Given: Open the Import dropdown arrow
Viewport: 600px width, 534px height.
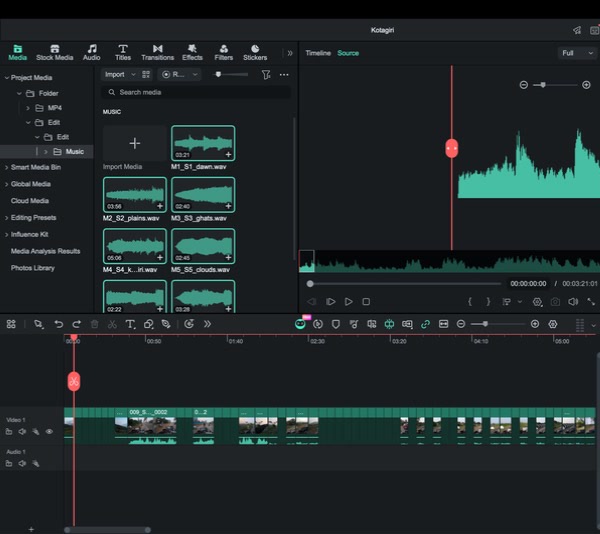Looking at the screenshot, I should point(133,75).
